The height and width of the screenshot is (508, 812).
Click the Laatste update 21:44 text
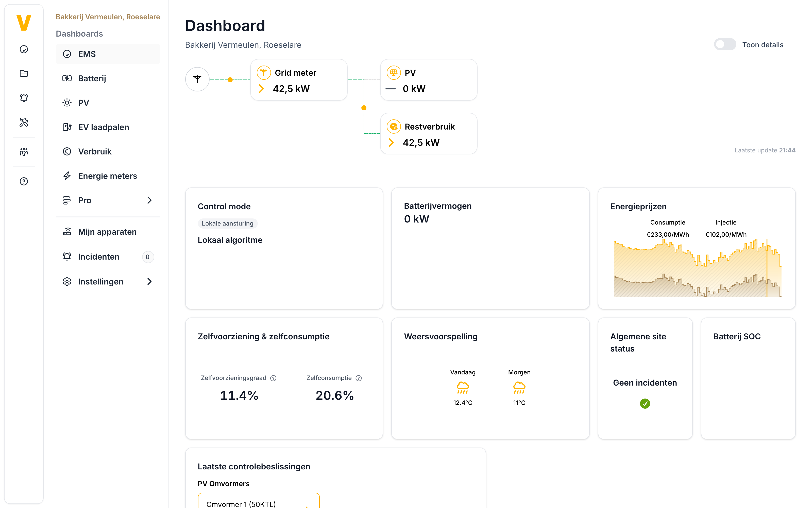tap(765, 150)
